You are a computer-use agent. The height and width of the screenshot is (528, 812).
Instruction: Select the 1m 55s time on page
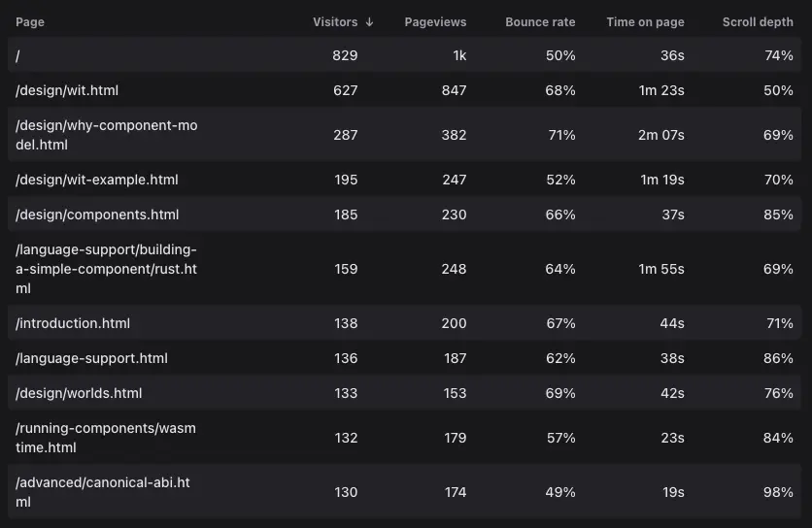pyautogui.click(x=661, y=269)
